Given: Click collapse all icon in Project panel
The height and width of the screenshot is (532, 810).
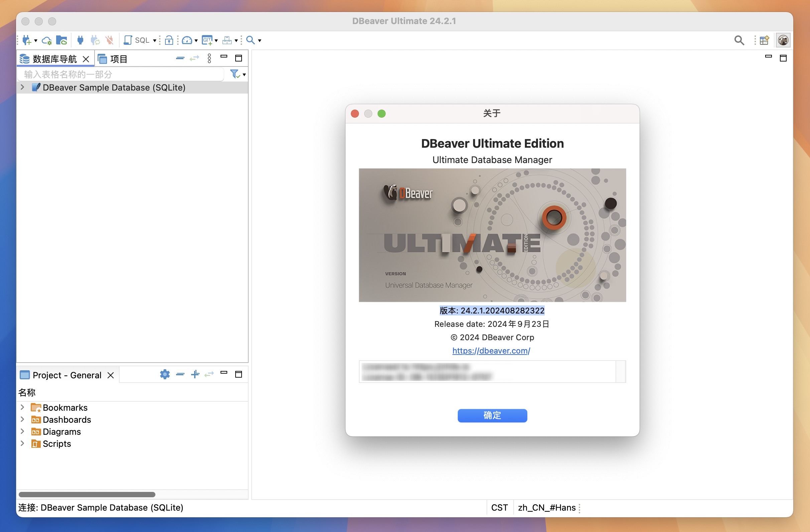Looking at the screenshot, I should [180, 374].
